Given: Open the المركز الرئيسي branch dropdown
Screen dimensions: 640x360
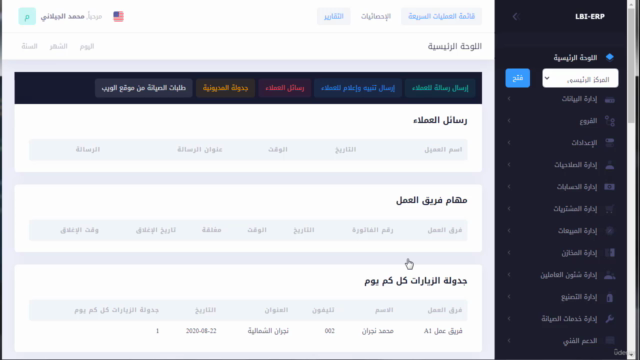Looking at the screenshot, I should pos(580,78).
